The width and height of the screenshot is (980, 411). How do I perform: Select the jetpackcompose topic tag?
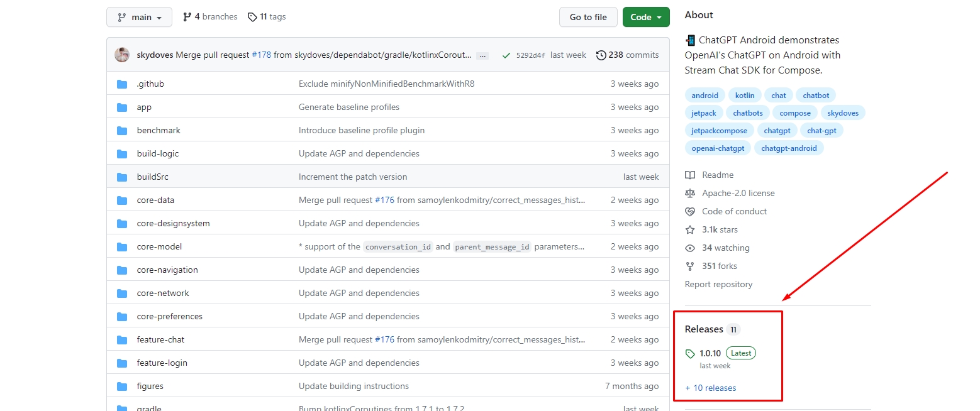pyautogui.click(x=719, y=131)
